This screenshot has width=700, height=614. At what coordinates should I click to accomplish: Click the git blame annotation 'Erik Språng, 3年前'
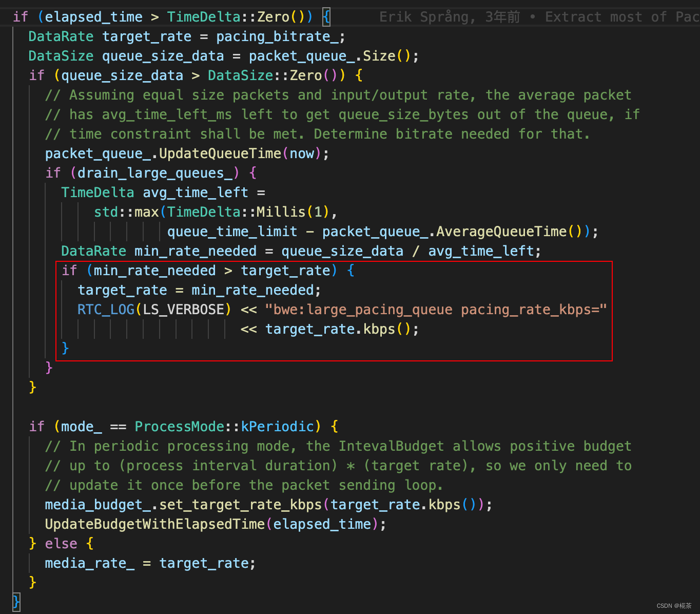click(x=450, y=17)
